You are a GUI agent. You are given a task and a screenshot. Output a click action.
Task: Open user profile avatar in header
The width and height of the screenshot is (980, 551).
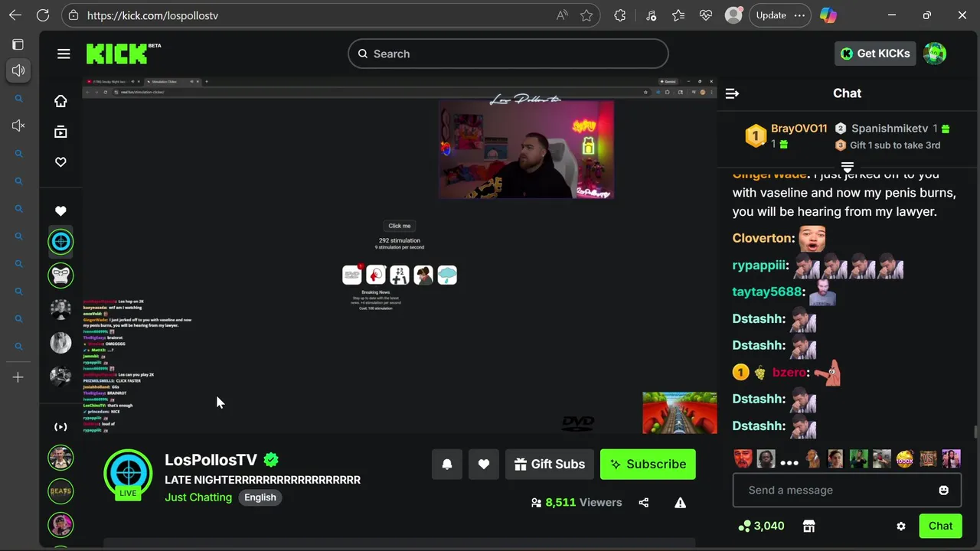point(935,54)
